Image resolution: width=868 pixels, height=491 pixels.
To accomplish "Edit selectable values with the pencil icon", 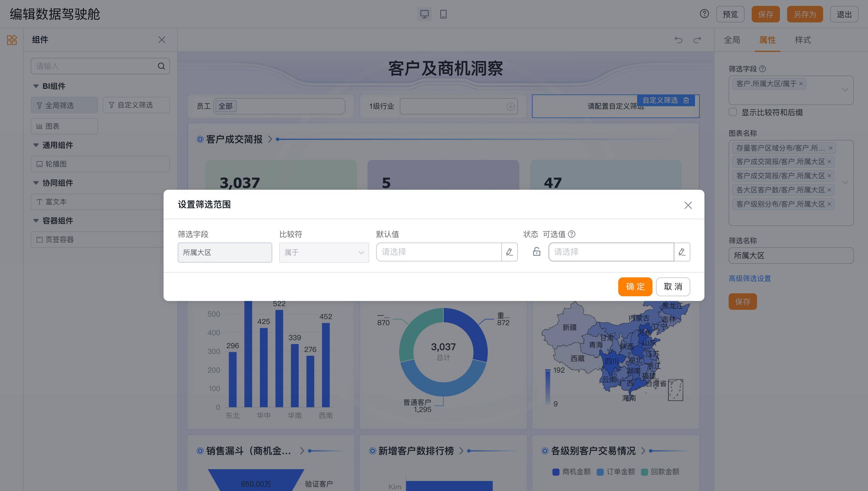I will point(682,252).
